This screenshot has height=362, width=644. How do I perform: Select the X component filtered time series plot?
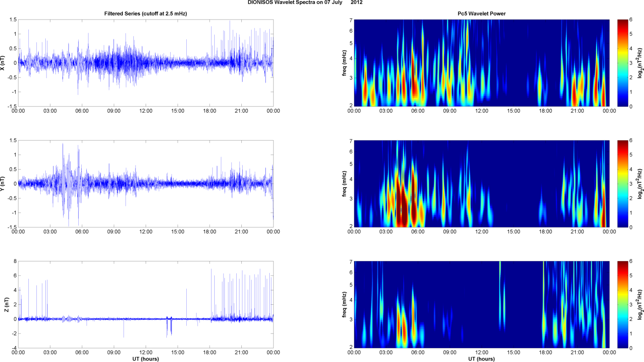146,63
